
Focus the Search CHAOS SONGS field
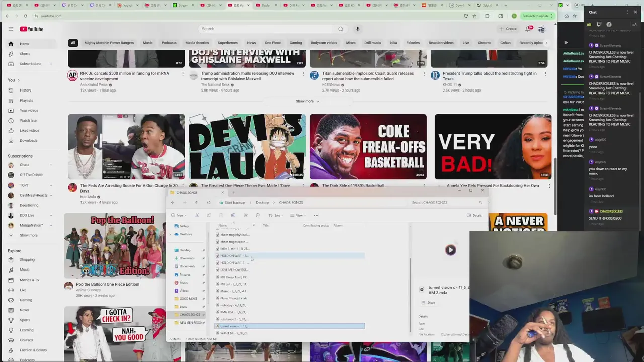point(446,202)
